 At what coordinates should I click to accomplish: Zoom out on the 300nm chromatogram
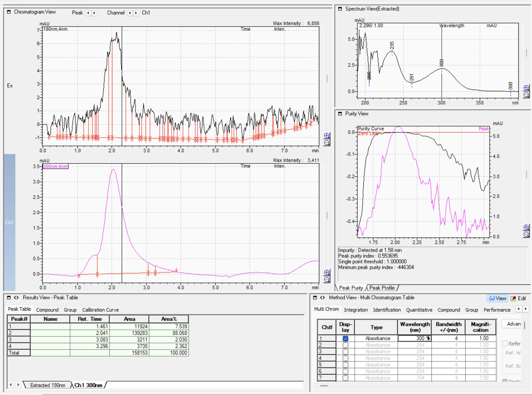tap(327, 280)
